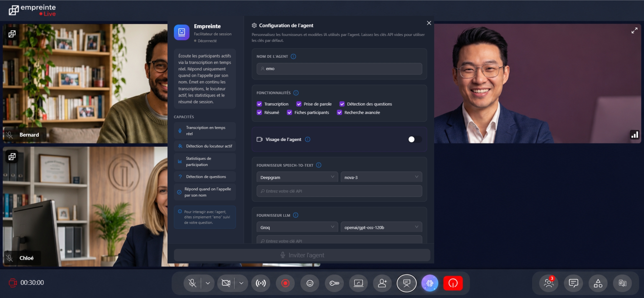Toggle the camera off button
This screenshot has height=298, width=644.
pyautogui.click(x=226, y=283)
